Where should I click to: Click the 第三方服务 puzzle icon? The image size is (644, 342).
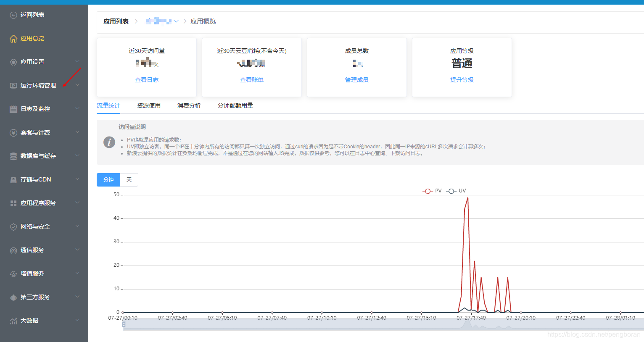click(13, 297)
